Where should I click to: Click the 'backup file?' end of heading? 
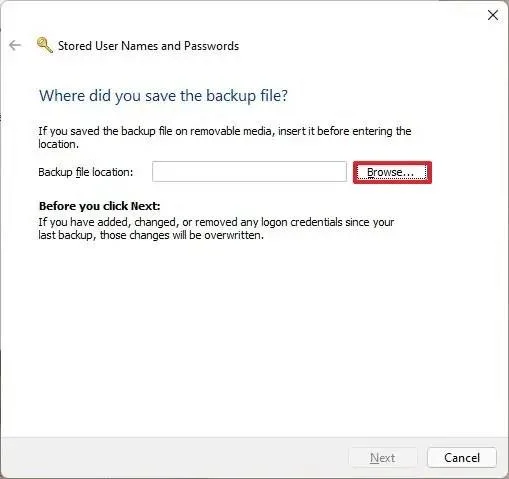(x=247, y=96)
